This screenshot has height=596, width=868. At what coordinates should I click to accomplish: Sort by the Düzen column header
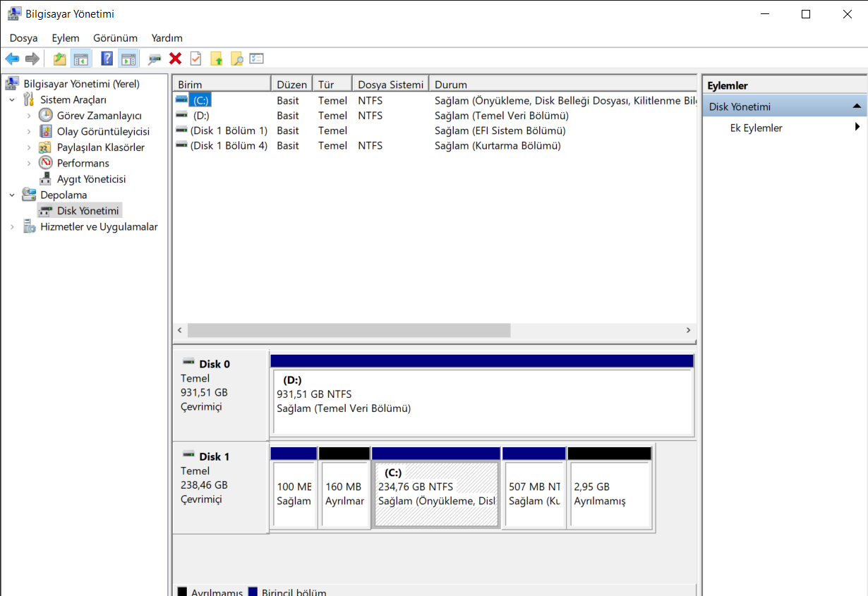point(291,85)
